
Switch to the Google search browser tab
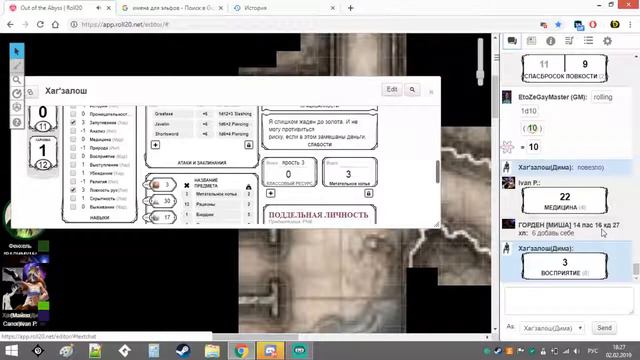(x=172, y=8)
